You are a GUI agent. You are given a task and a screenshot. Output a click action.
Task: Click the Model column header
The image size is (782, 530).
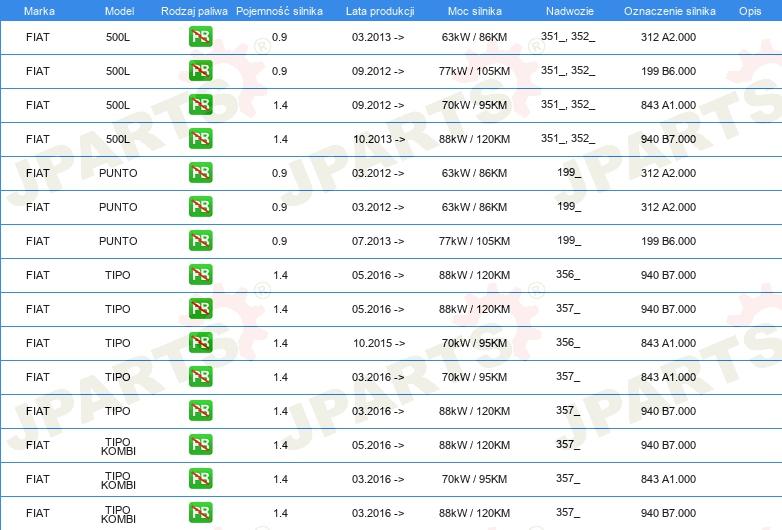tap(119, 11)
